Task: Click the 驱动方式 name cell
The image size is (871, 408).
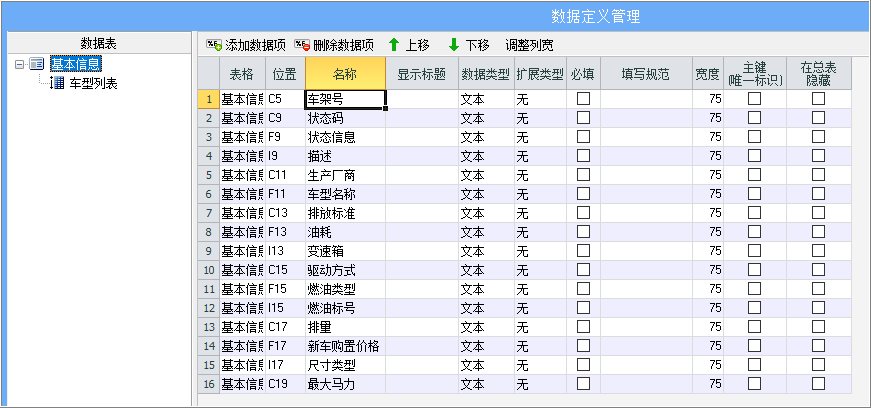Action: tap(346, 270)
